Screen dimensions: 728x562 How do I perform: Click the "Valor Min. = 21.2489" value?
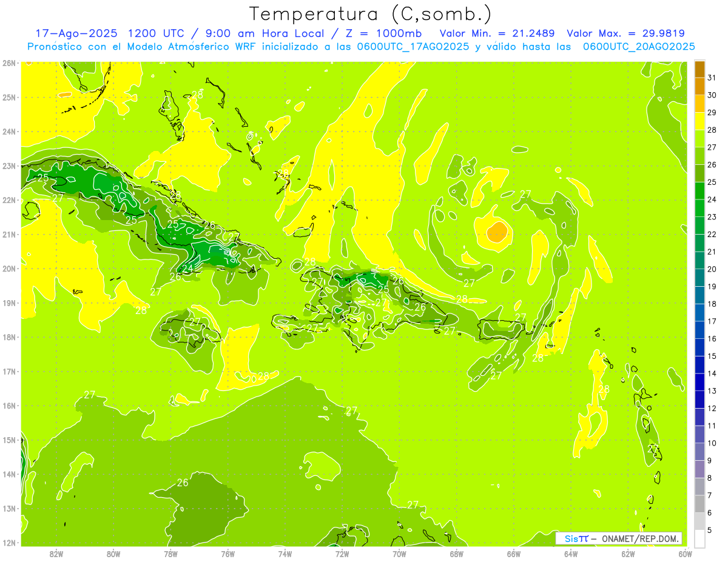497,33
